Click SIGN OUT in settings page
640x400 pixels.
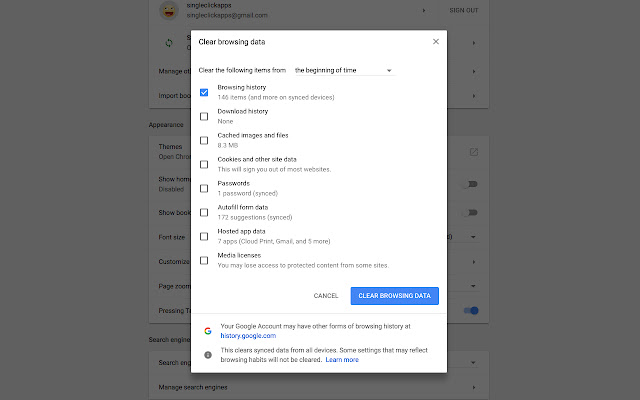(464, 10)
